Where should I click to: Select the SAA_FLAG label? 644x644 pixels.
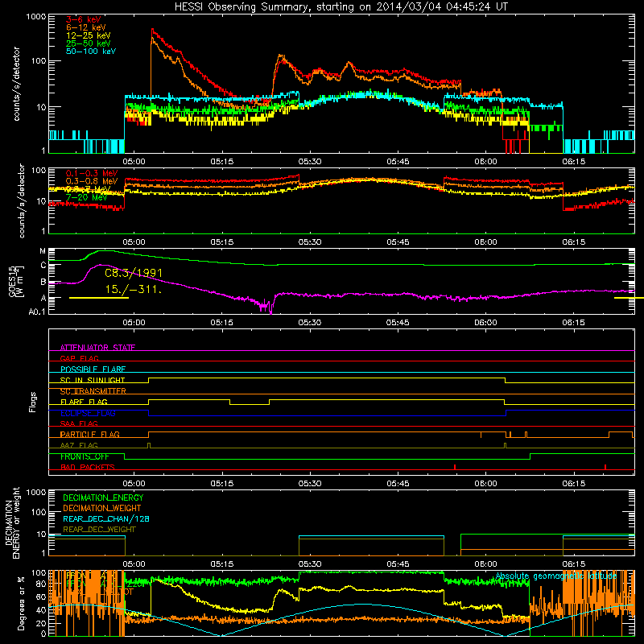pyautogui.click(x=79, y=423)
